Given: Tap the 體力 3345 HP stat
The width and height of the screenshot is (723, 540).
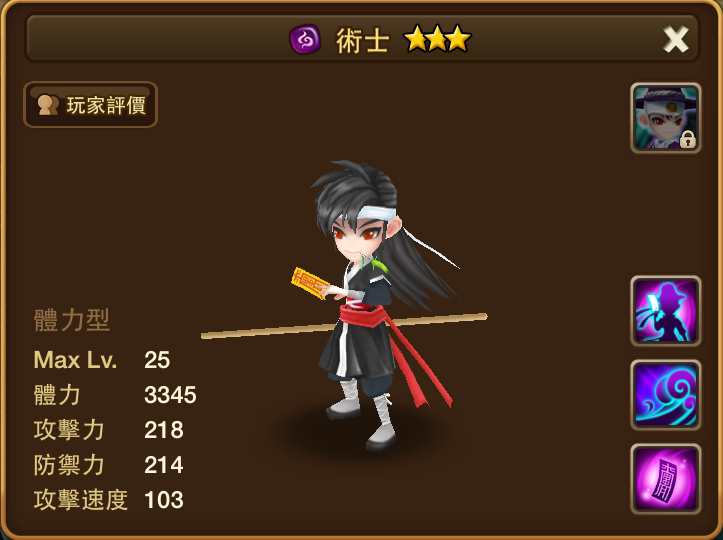Looking at the screenshot, I should pyautogui.click(x=115, y=395).
